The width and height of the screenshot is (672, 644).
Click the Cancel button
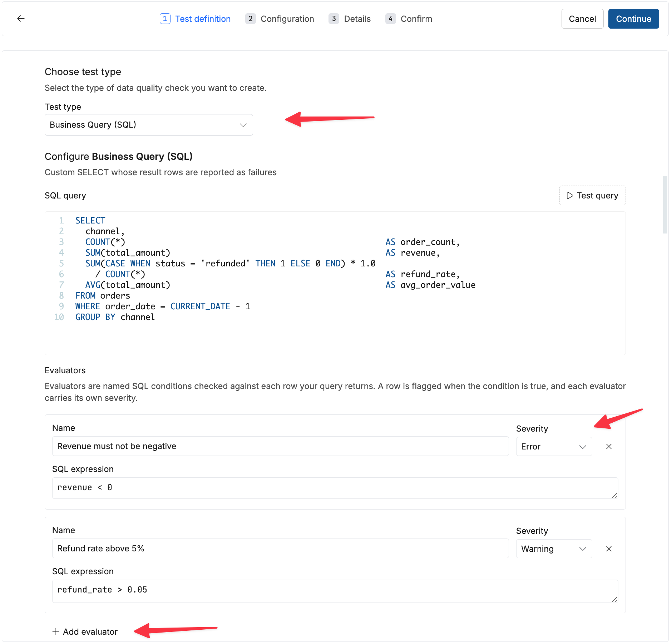click(582, 19)
